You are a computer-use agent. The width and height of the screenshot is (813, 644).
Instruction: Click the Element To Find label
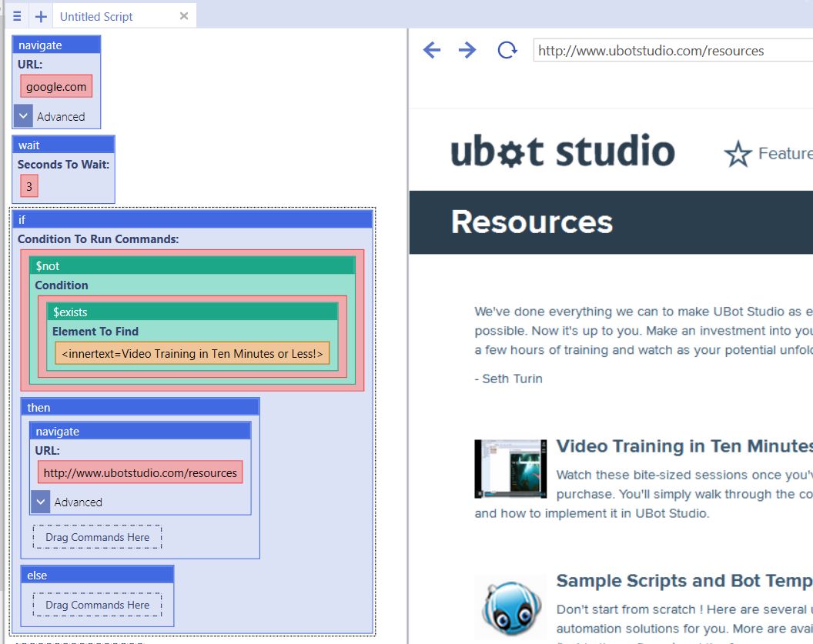click(95, 331)
